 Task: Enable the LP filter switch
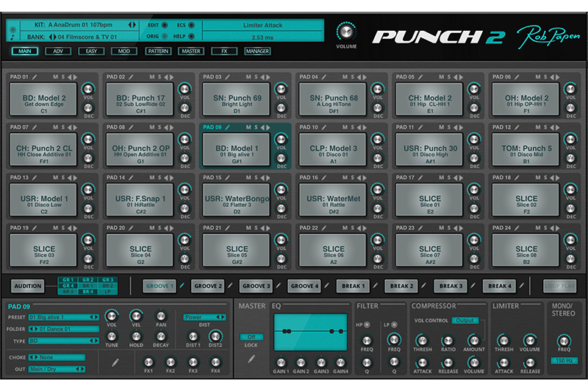coord(394,324)
